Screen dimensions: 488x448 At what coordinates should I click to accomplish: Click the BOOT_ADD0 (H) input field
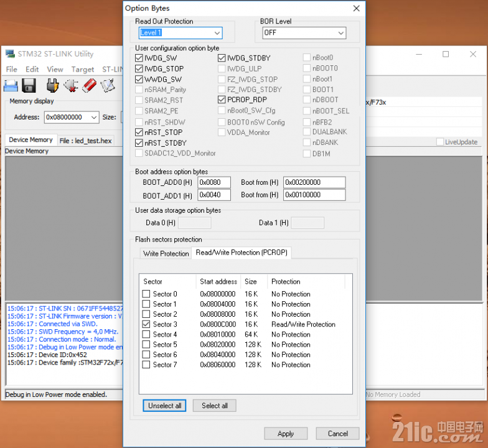pyautogui.click(x=214, y=182)
